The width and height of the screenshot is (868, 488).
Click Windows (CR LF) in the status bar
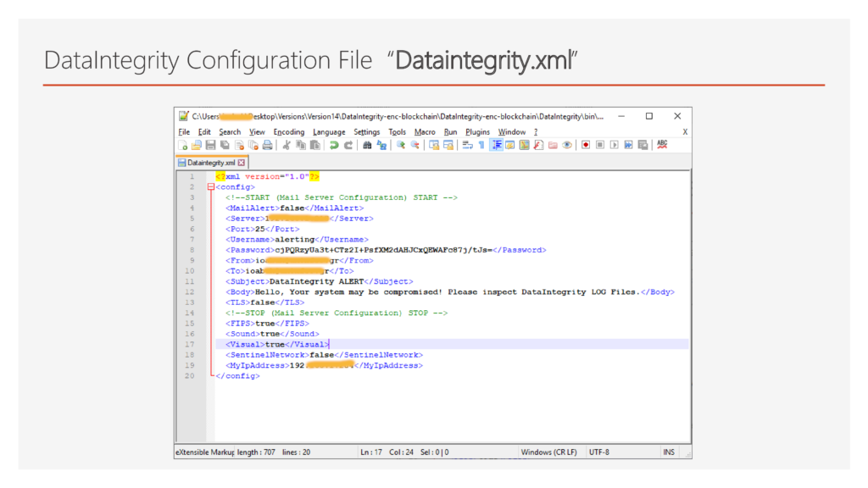[x=548, y=452]
